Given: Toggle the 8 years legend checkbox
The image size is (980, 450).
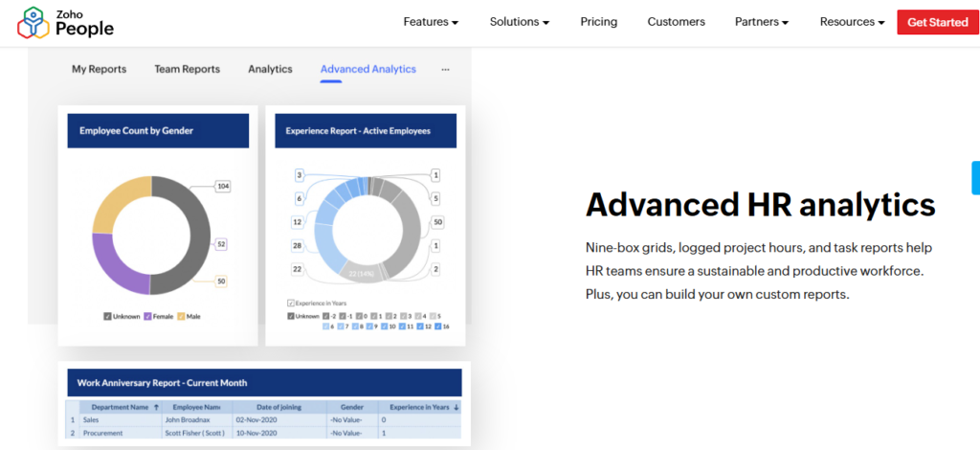Looking at the screenshot, I should [356, 326].
